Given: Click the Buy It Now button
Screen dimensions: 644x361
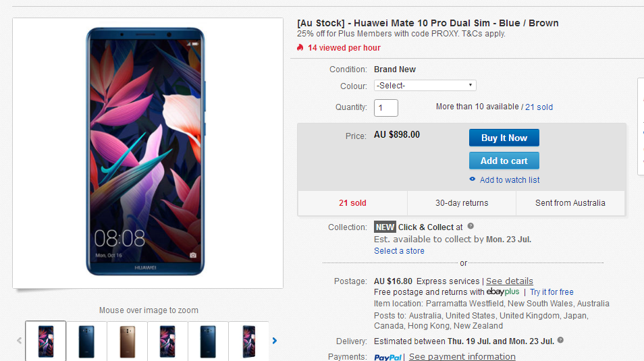Looking at the screenshot, I should 504,138.
